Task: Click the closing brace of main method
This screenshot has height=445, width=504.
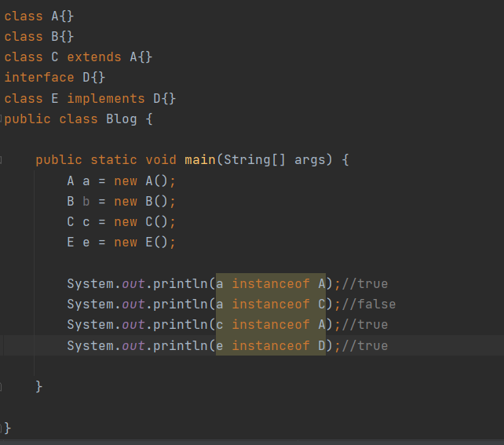Action: click(x=39, y=386)
